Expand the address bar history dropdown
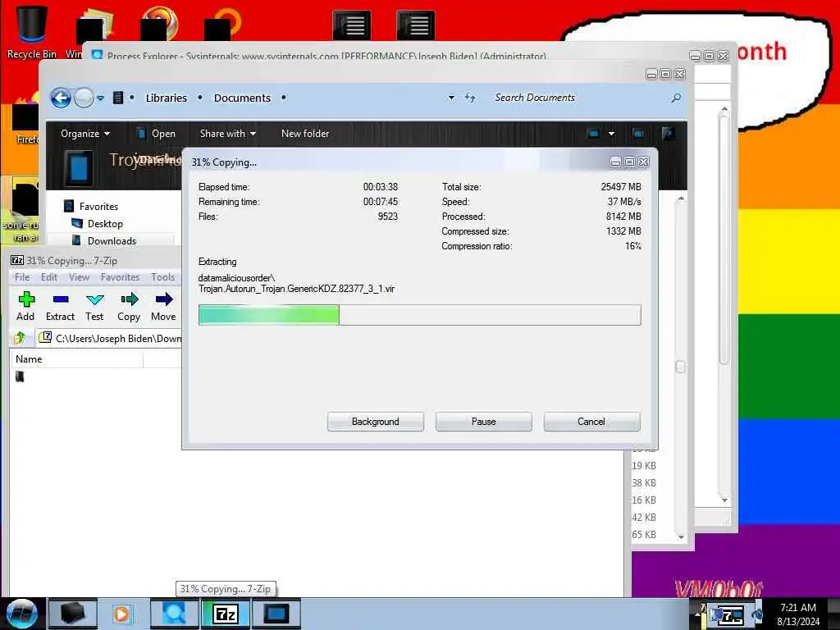This screenshot has height=630, width=840. [x=451, y=98]
